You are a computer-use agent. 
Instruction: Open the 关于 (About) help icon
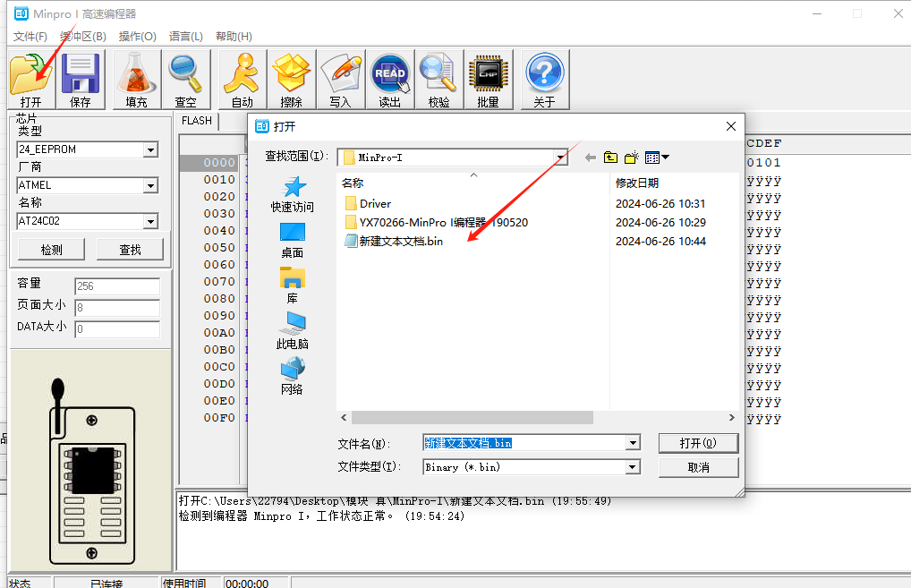click(544, 79)
